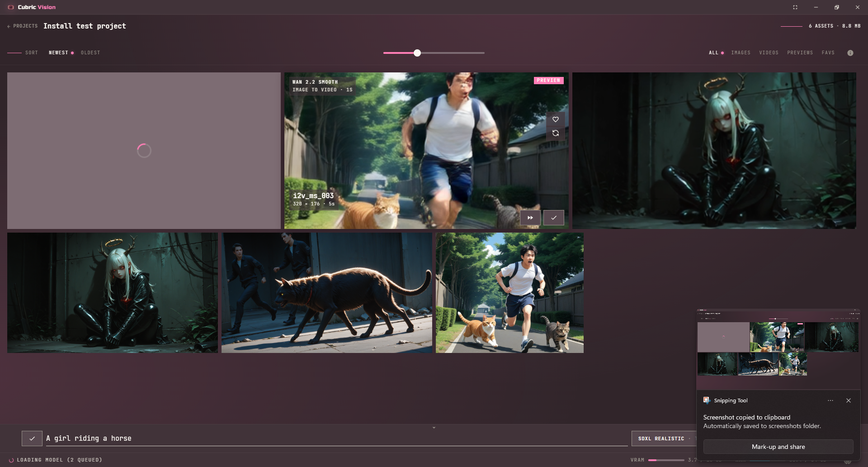The width and height of the screenshot is (868, 467).
Task: Close the Snipping Tool notification
Action: 849,400
